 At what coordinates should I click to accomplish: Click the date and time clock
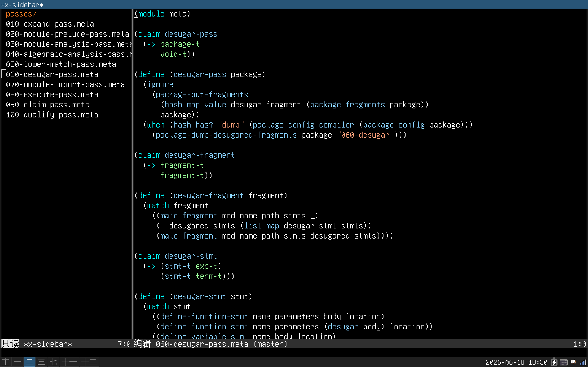point(516,362)
